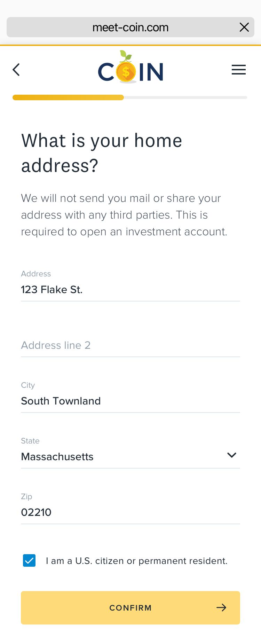Click the privacy description paragraph

124,215
